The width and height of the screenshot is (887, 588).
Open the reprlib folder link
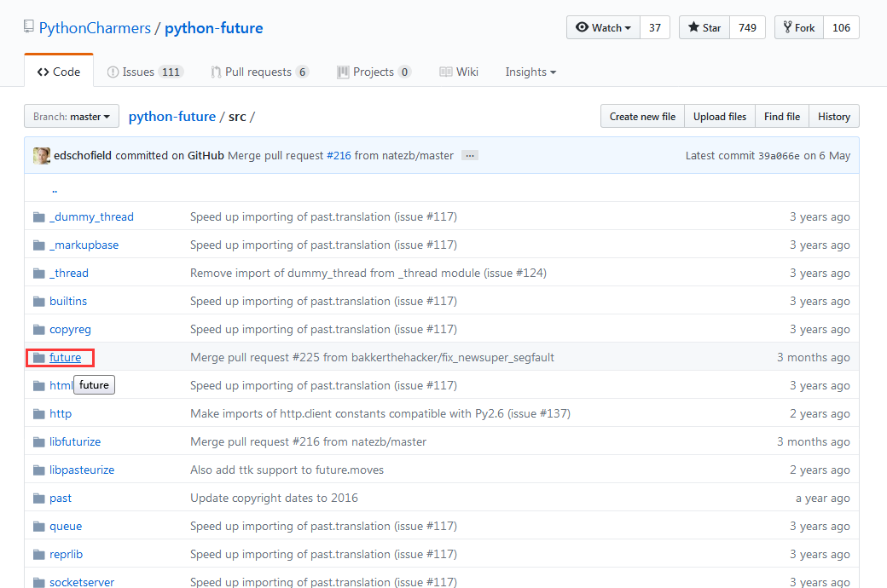(67, 555)
